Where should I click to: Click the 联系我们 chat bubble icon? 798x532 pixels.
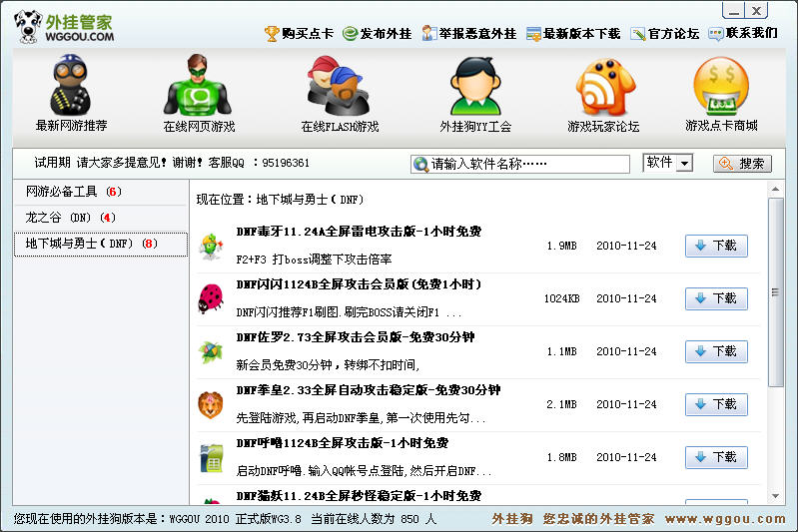tap(715, 34)
